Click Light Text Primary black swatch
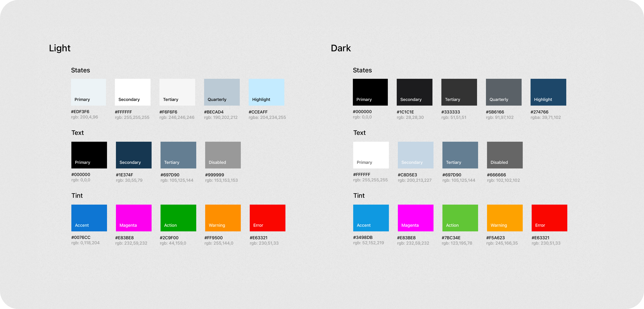 point(89,155)
